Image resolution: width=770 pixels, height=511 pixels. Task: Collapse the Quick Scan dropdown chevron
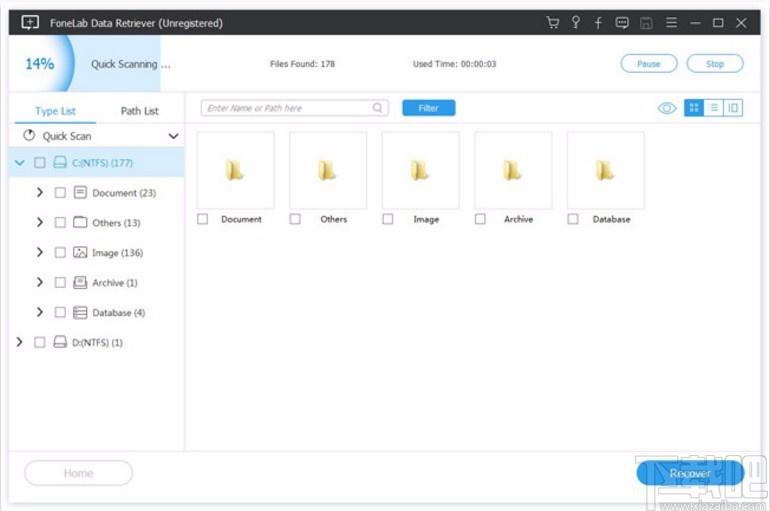point(173,136)
